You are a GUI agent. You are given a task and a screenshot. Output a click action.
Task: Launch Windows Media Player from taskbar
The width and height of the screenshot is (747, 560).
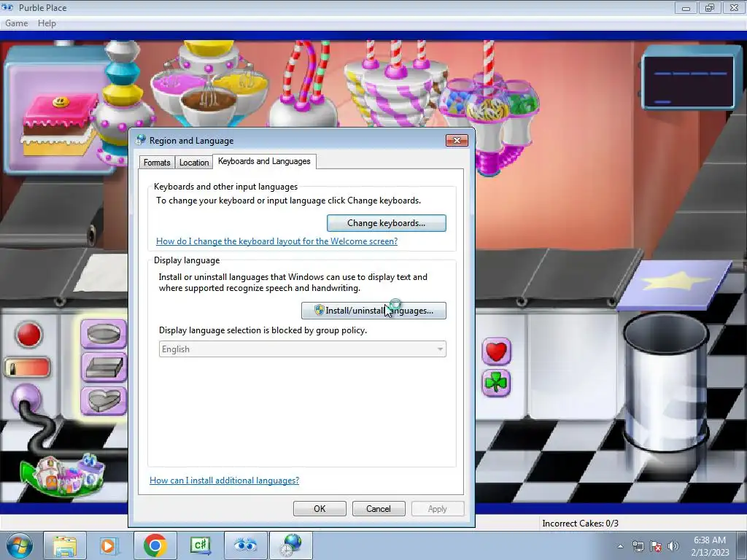[109, 545]
